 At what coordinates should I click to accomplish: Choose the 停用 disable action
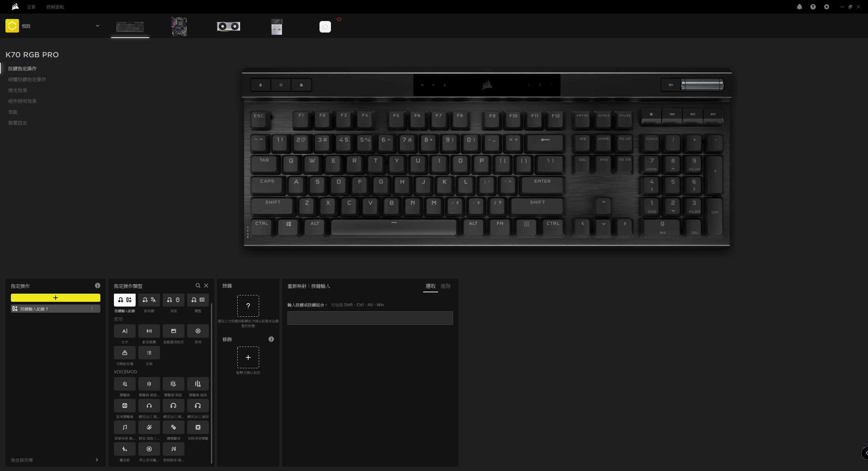pyautogui.click(x=198, y=331)
